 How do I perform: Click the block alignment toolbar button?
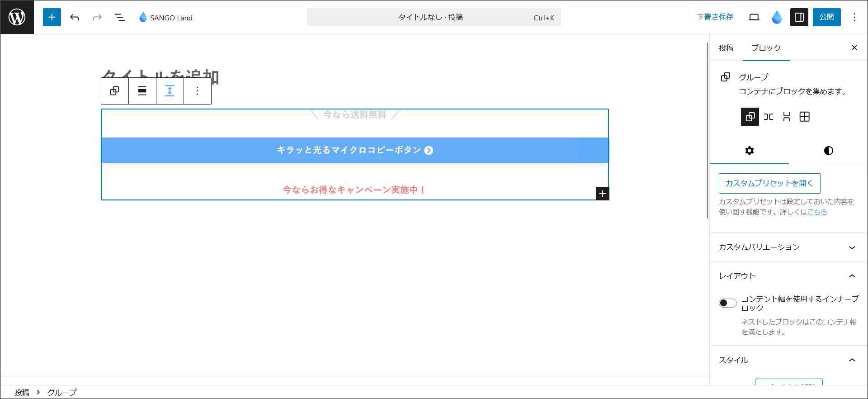click(x=142, y=91)
